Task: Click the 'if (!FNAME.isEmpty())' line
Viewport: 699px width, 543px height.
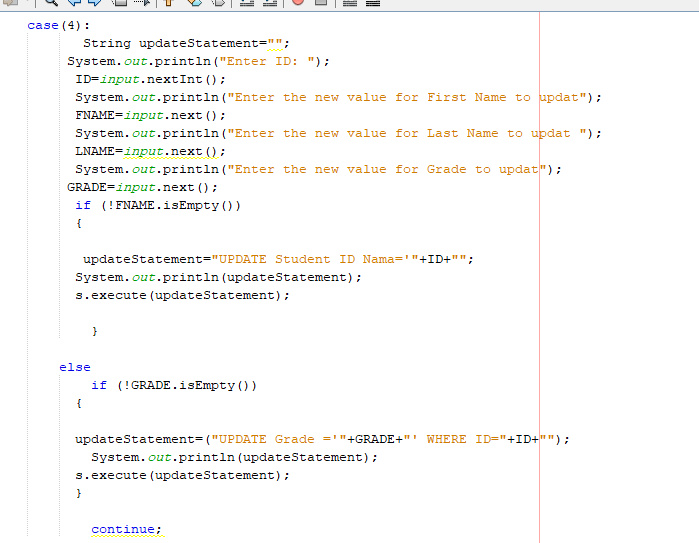Action: click(158, 206)
